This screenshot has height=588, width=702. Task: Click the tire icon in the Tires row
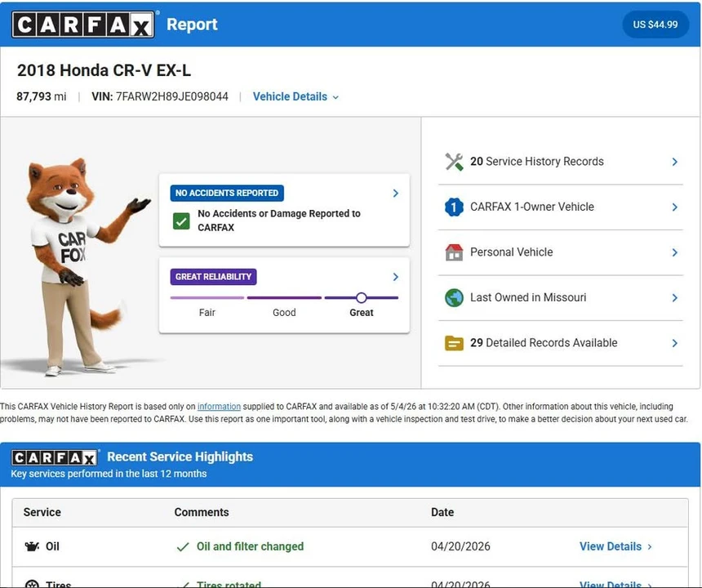32,584
